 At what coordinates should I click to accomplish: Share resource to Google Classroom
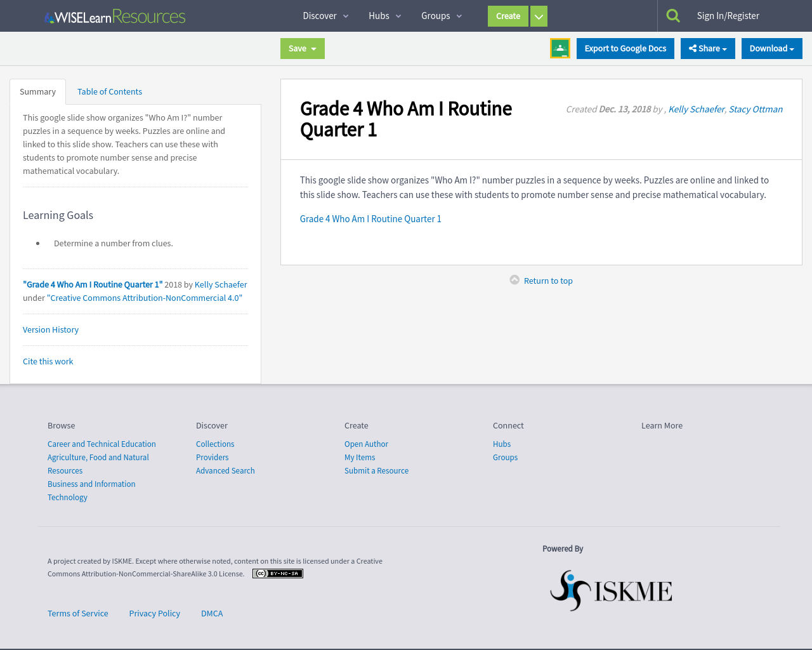[560, 48]
